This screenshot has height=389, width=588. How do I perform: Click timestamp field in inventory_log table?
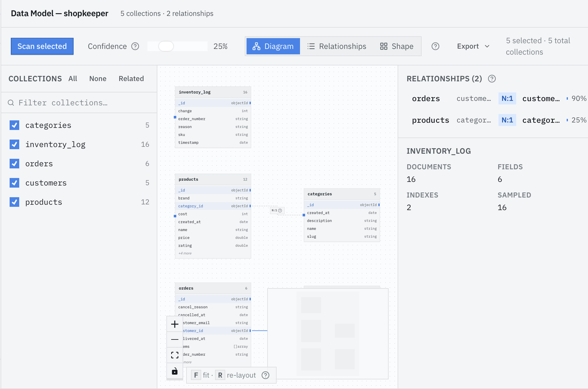pos(213,143)
